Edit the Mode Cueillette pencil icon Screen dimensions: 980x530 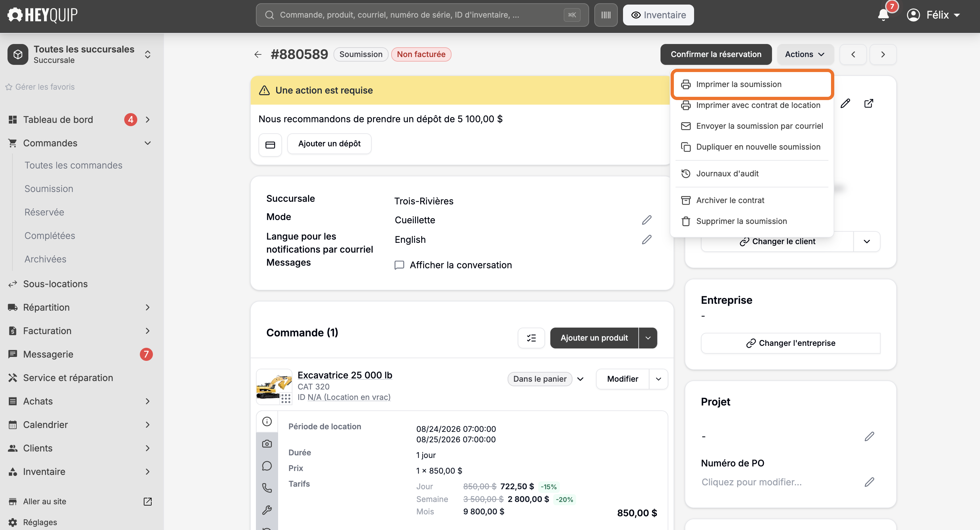[x=646, y=220]
